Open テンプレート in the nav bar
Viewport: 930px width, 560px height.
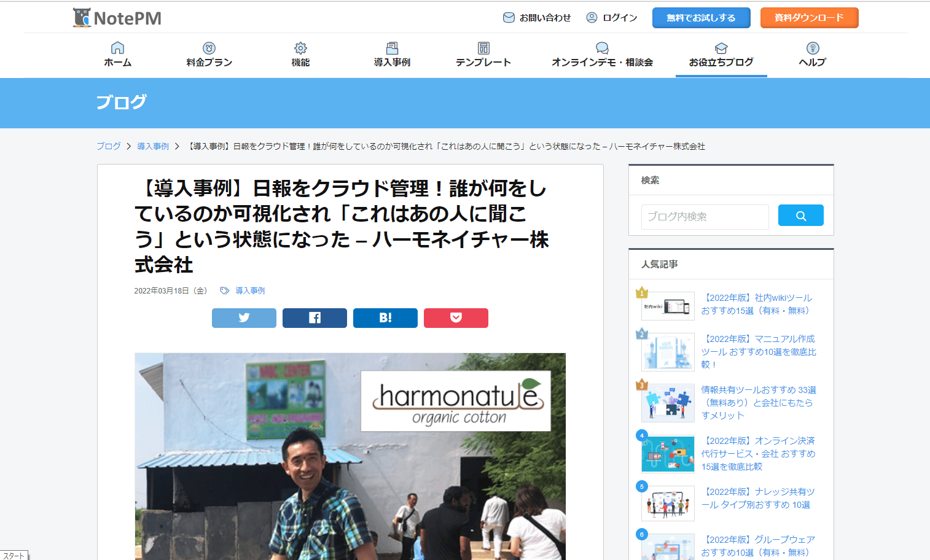(x=483, y=55)
